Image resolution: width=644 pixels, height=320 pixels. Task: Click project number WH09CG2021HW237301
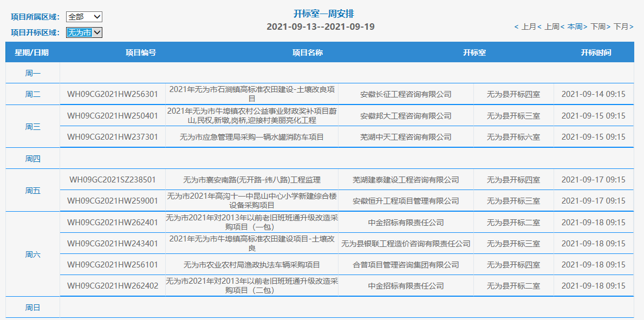(x=113, y=137)
